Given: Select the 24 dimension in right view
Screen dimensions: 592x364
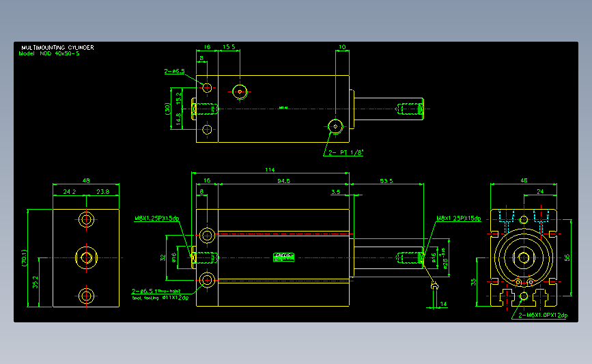Looking at the screenshot, I should coord(540,191).
